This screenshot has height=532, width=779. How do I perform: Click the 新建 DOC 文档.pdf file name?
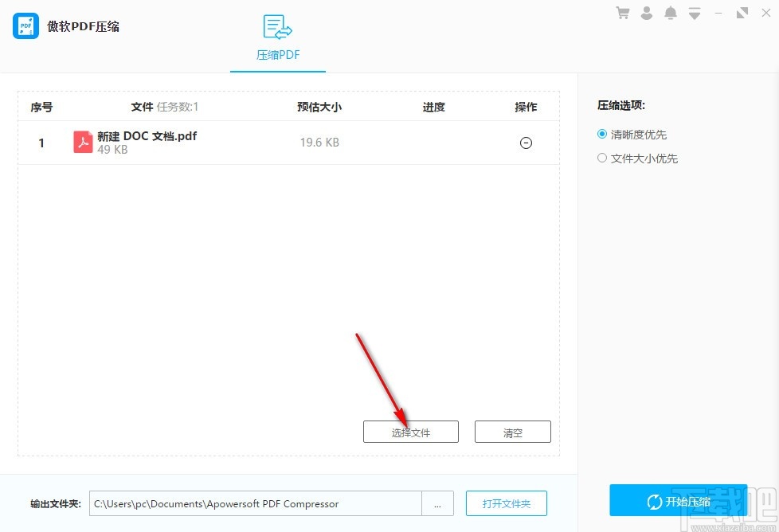coord(147,136)
